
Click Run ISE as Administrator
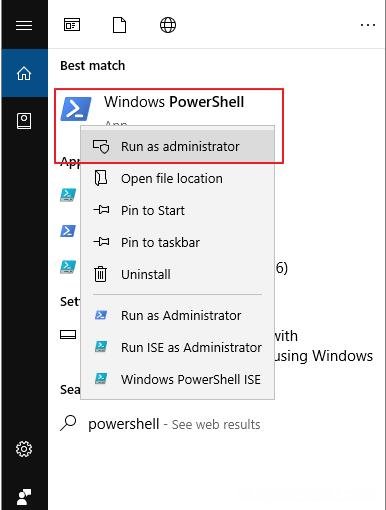[x=177, y=347]
